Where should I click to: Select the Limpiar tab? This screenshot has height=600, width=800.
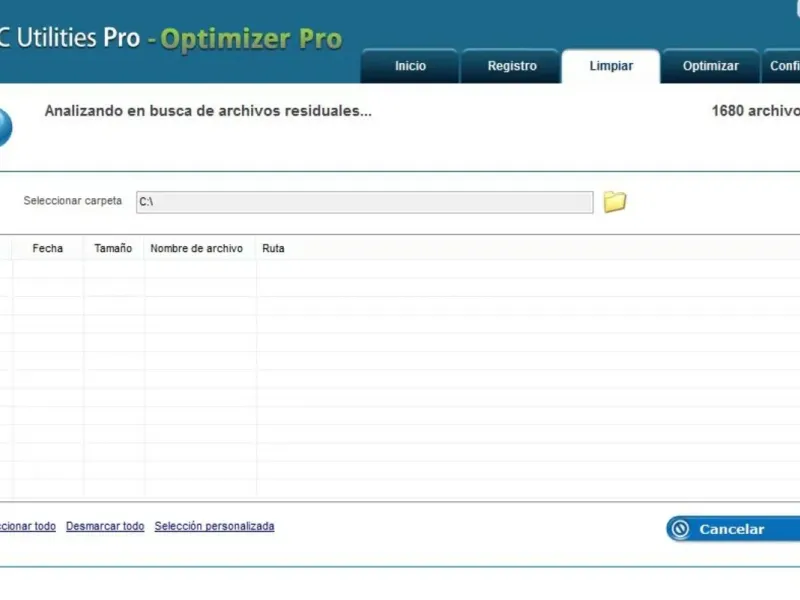(x=611, y=66)
